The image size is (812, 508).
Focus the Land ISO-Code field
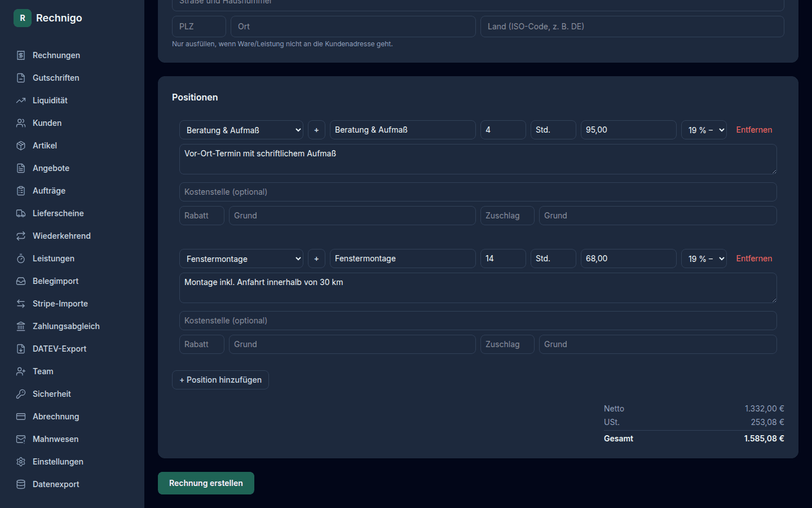tap(632, 27)
